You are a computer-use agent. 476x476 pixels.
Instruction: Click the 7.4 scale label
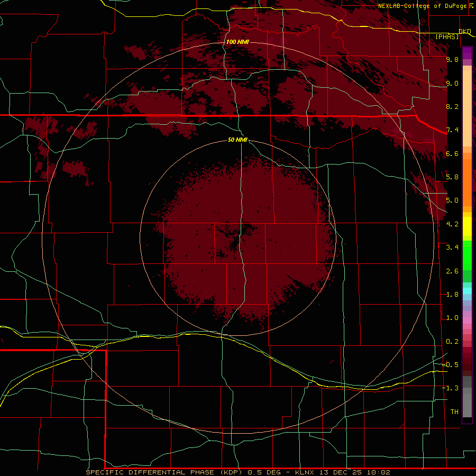point(452,130)
